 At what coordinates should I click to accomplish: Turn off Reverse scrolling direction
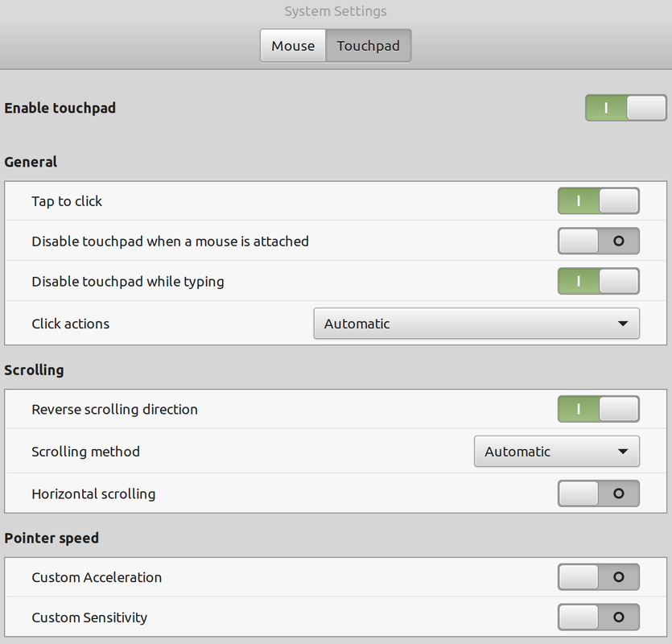[598, 409]
